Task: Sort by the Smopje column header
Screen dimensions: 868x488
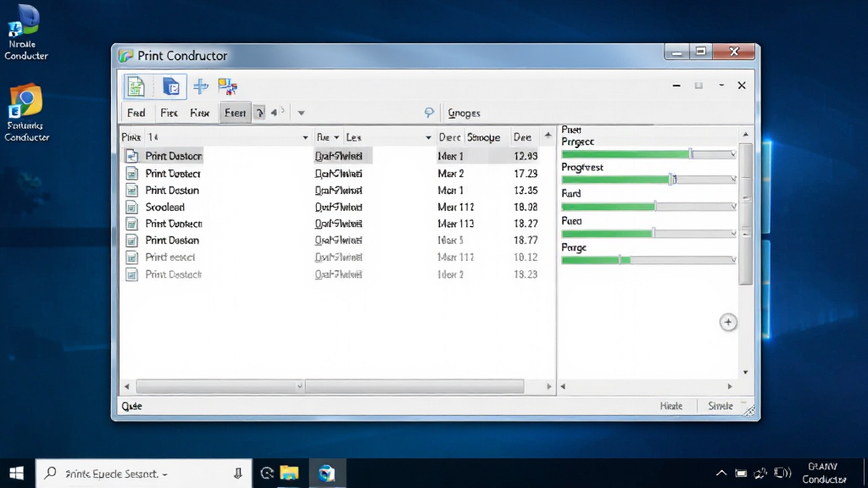Action: click(x=483, y=137)
